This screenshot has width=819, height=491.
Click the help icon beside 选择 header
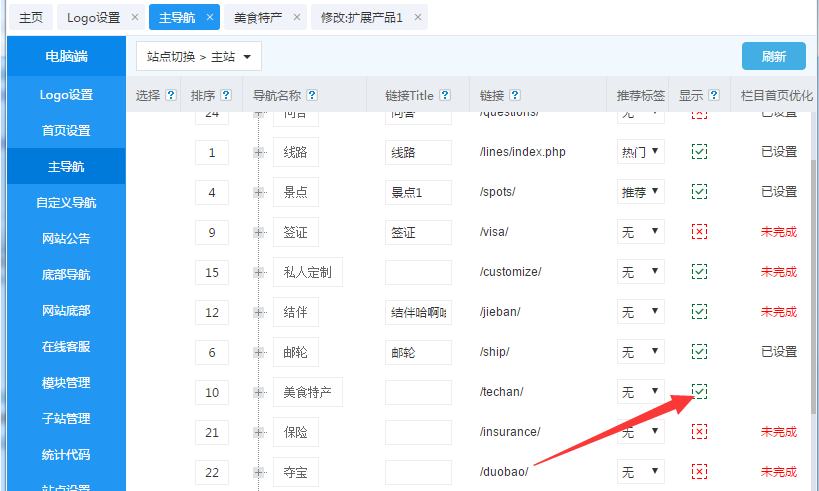[x=170, y=96]
